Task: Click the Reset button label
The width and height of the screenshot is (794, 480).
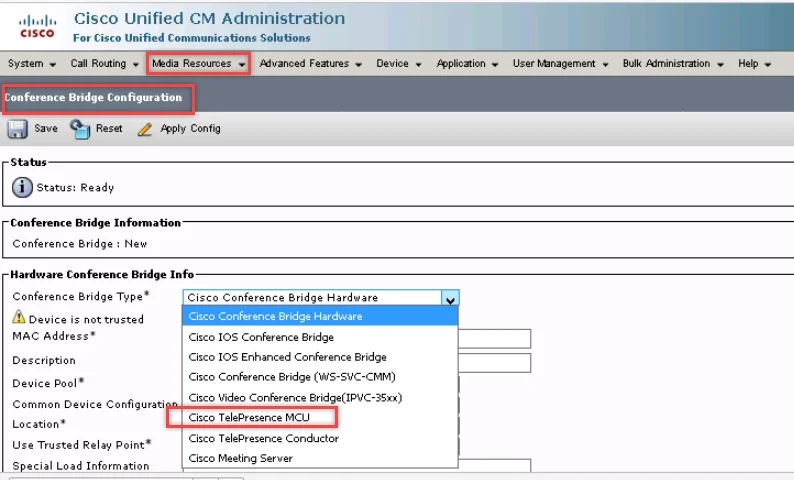Action: click(x=109, y=129)
